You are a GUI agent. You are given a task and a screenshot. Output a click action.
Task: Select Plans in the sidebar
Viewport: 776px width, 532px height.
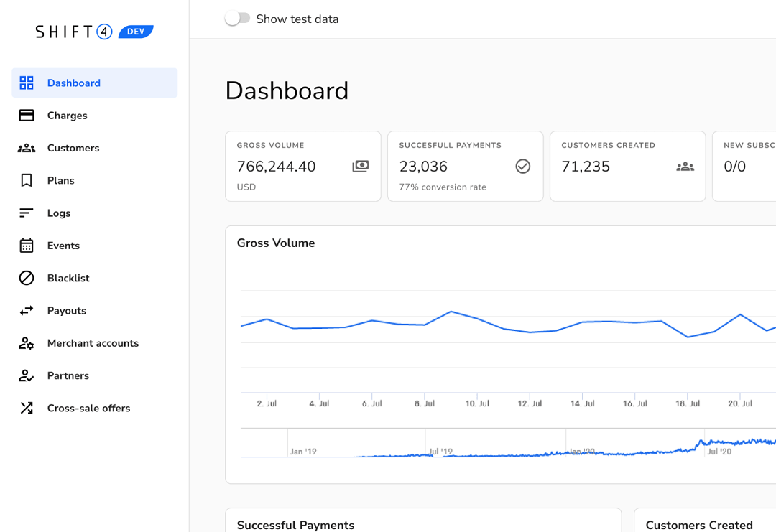[95, 180]
